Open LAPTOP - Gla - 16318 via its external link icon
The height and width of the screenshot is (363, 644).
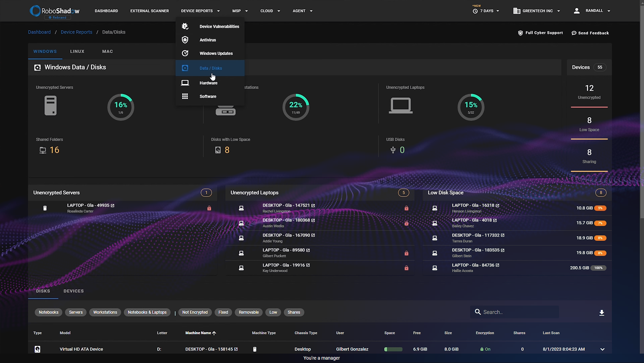(x=497, y=205)
